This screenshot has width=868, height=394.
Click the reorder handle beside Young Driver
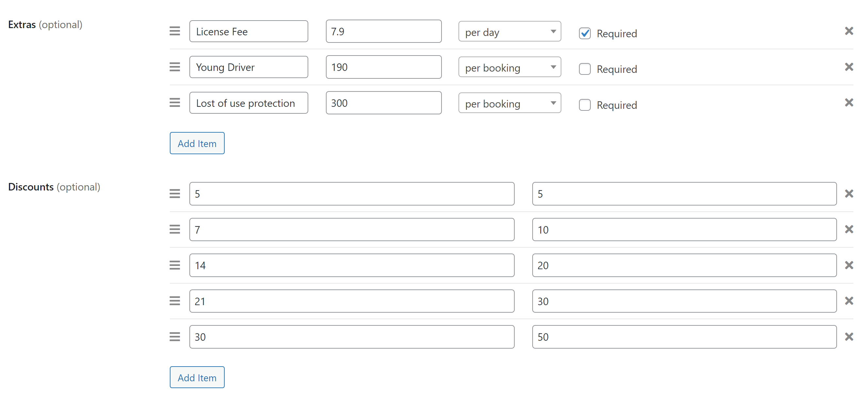pos(174,67)
